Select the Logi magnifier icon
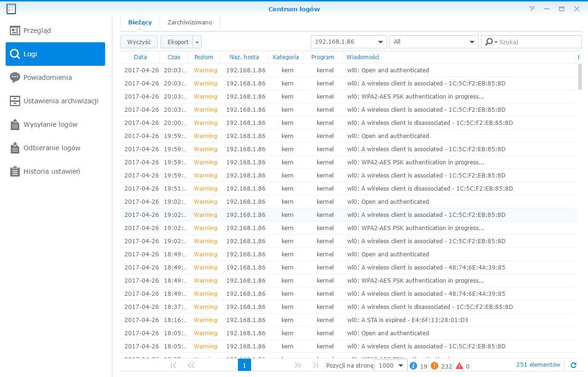The image size is (588, 377). pyautogui.click(x=15, y=54)
